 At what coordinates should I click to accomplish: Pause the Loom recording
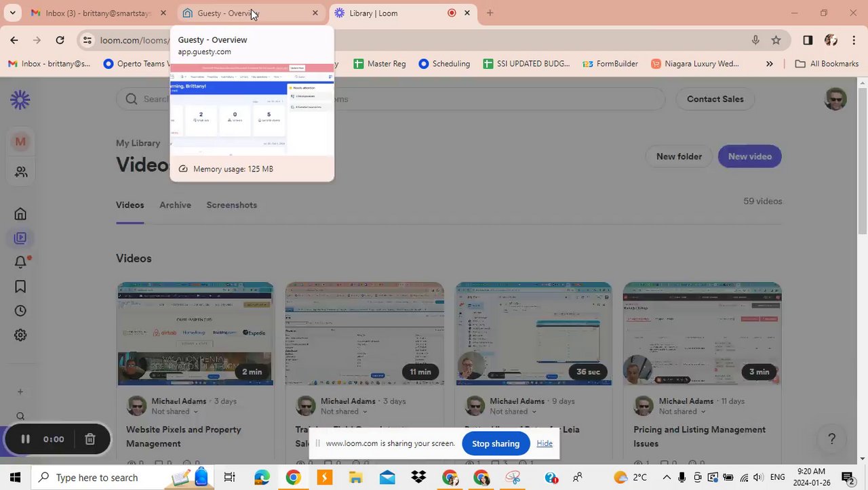click(x=25, y=439)
